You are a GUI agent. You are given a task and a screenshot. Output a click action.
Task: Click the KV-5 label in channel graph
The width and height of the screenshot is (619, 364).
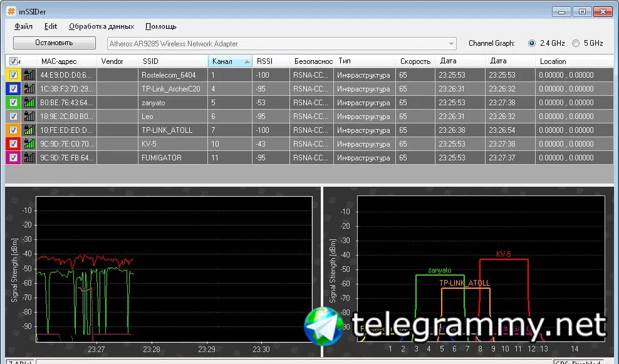pos(503,254)
